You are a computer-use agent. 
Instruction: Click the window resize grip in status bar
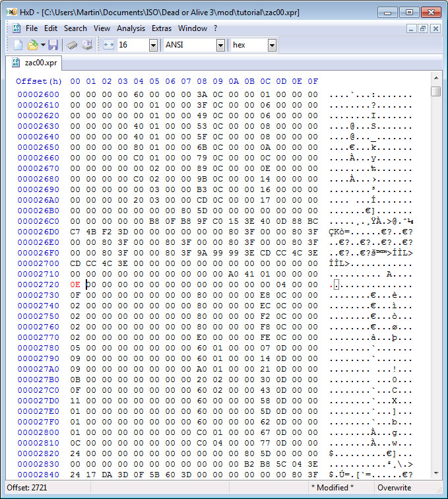pyautogui.click(x=439, y=490)
